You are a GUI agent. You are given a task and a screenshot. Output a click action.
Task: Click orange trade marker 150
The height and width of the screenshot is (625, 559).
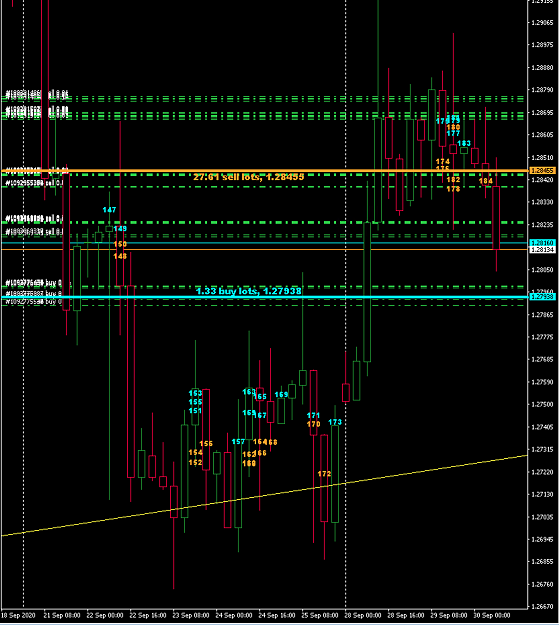point(120,244)
